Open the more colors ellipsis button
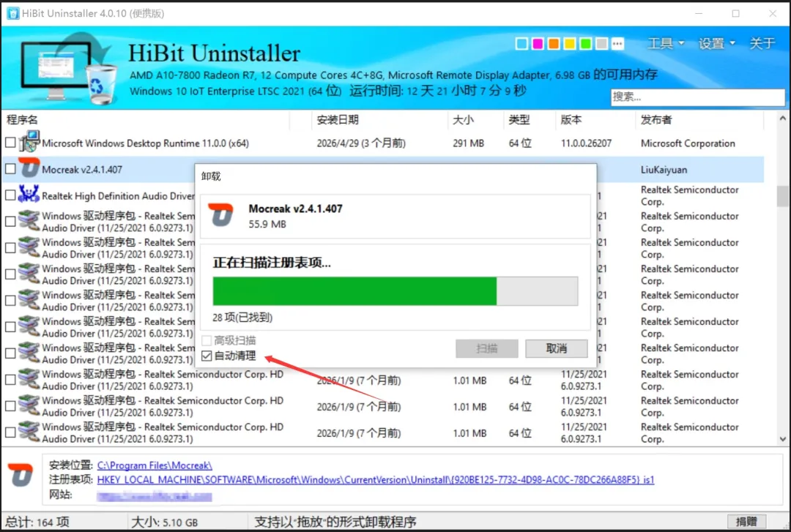Screen dimensions: 791x532 click(617, 44)
